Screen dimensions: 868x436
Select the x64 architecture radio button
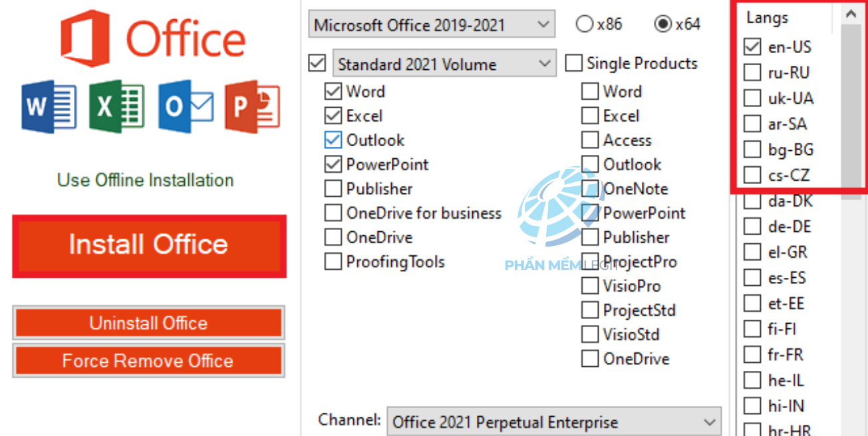pyautogui.click(x=662, y=25)
